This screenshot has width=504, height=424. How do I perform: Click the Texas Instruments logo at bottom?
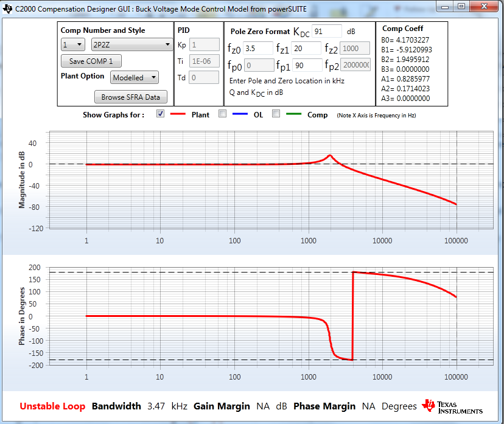coord(452,407)
